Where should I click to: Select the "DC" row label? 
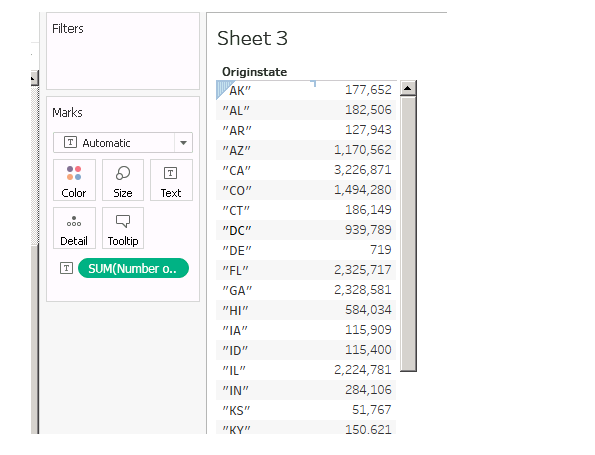(x=237, y=230)
